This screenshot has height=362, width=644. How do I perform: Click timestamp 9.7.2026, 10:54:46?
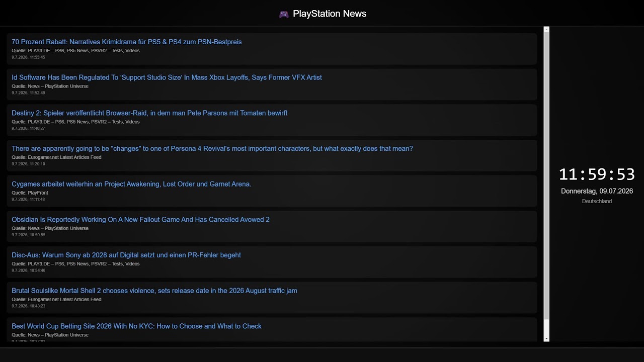(x=28, y=270)
